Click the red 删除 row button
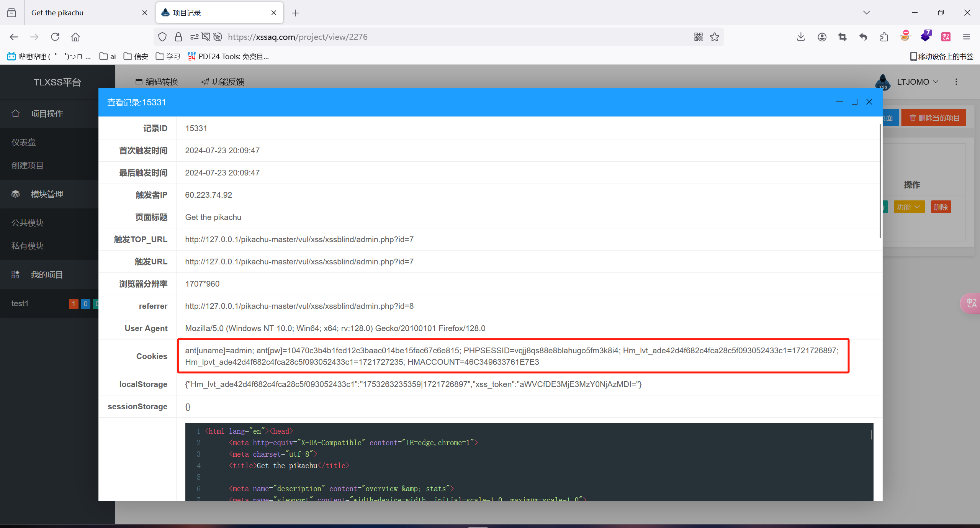980x528 pixels. (x=941, y=207)
